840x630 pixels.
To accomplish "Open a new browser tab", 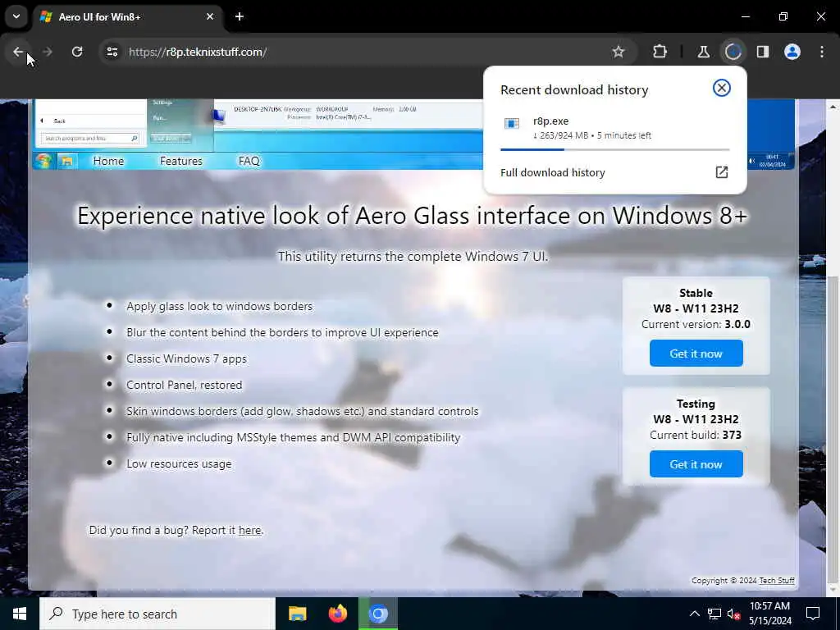I will [x=240, y=16].
